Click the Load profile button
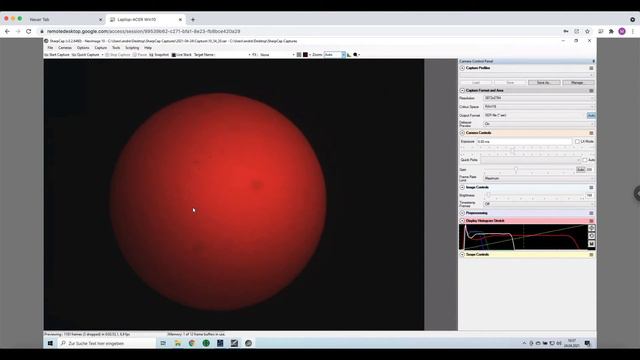The width and height of the screenshot is (640, 360). (476, 83)
